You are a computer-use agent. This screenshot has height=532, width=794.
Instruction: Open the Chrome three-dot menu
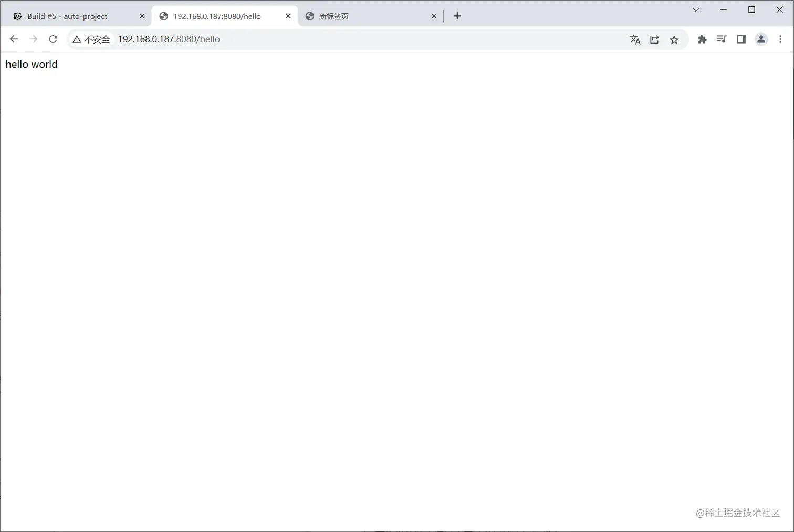(780, 39)
